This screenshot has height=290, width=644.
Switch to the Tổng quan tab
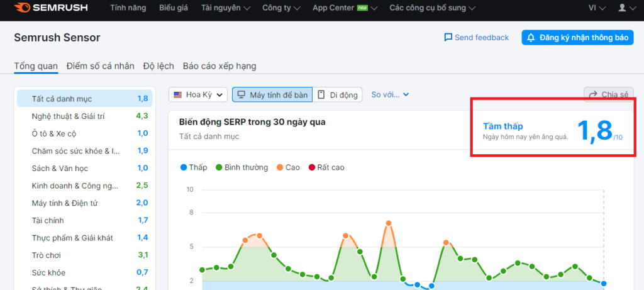click(36, 66)
